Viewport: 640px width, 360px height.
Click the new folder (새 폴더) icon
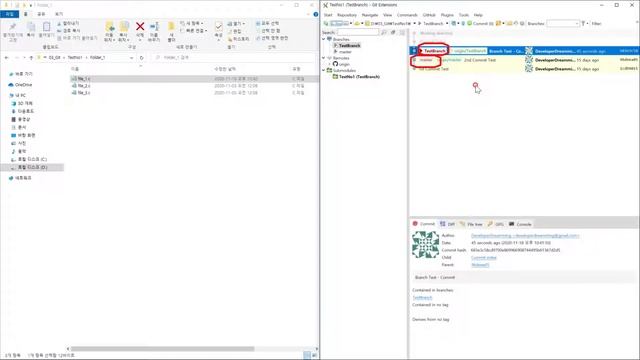(171, 27)
